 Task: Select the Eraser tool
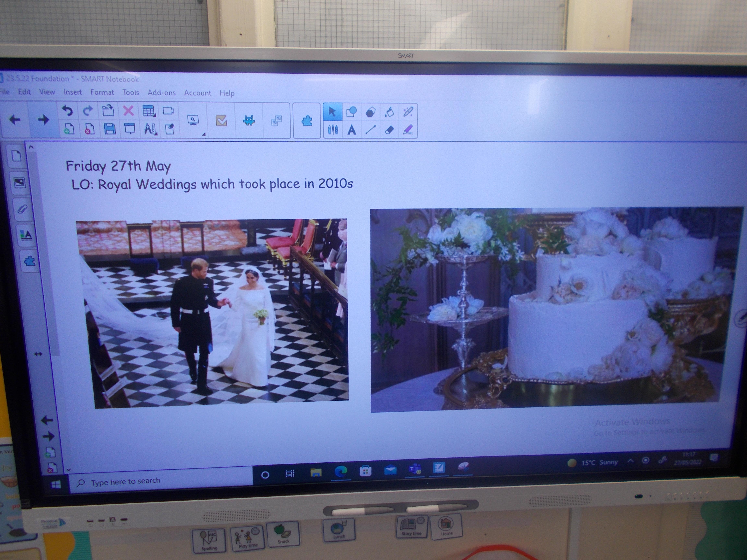click(389, 130)
